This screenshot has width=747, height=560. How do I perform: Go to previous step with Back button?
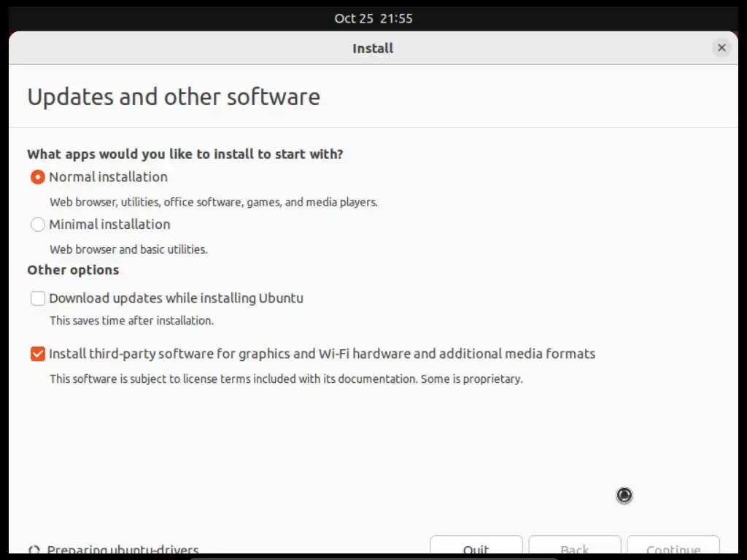coord(575,545)
